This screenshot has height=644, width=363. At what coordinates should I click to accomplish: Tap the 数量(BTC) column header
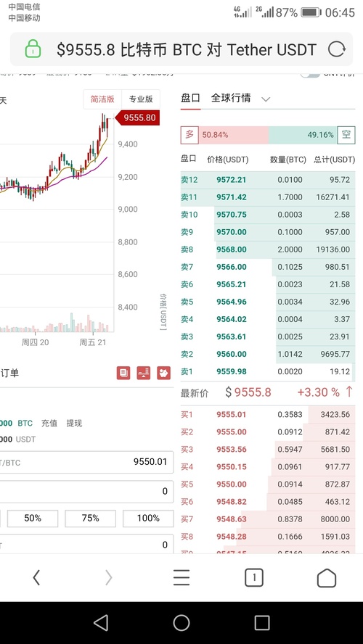pyautogui.click(x=287, y=160)
